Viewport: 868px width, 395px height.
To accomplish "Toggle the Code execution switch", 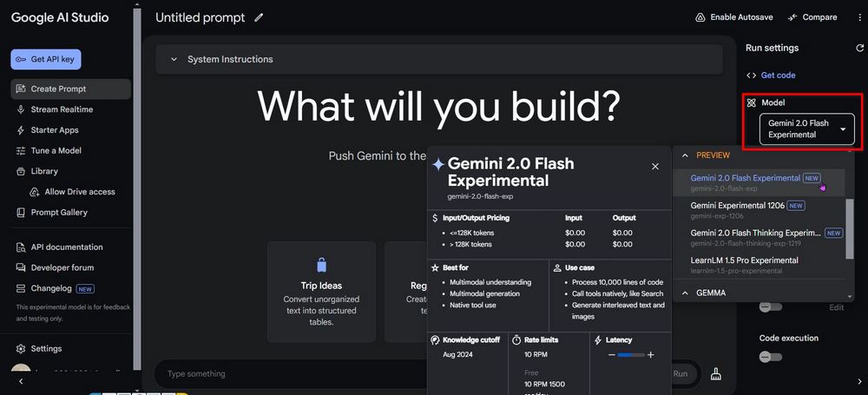I will coord(770,358).
